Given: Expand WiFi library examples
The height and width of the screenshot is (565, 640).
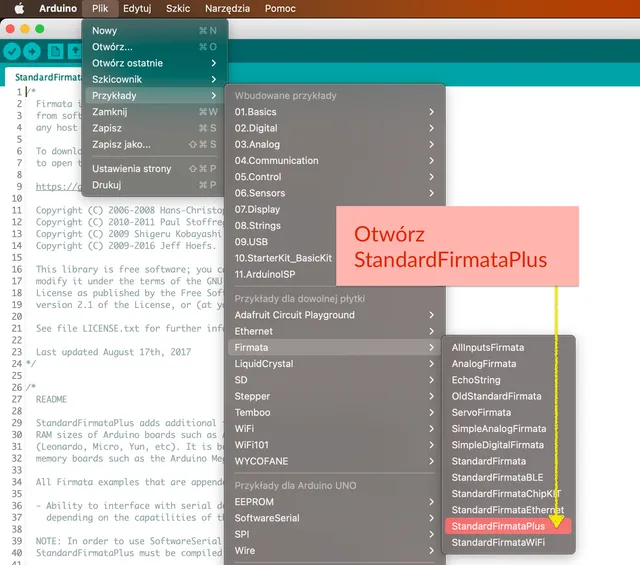Looking at the screenshot, I should (x=334, y=429).
